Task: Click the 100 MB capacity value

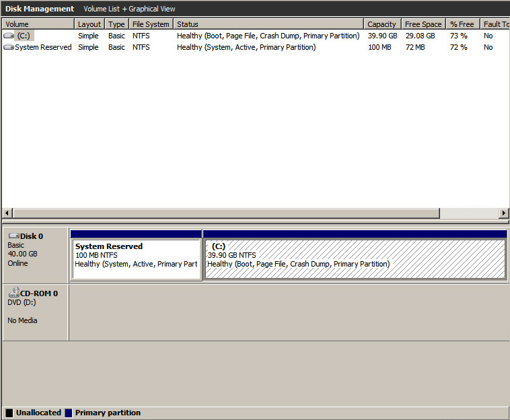Action: (379, 47)
